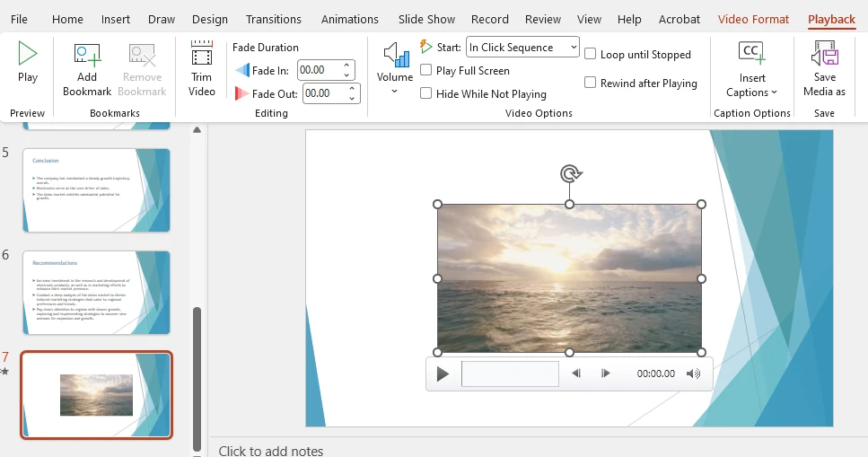This screenshot has height=457, width=868.
Task: Click the red Fade Out icon
Action: tap(241, 93)
